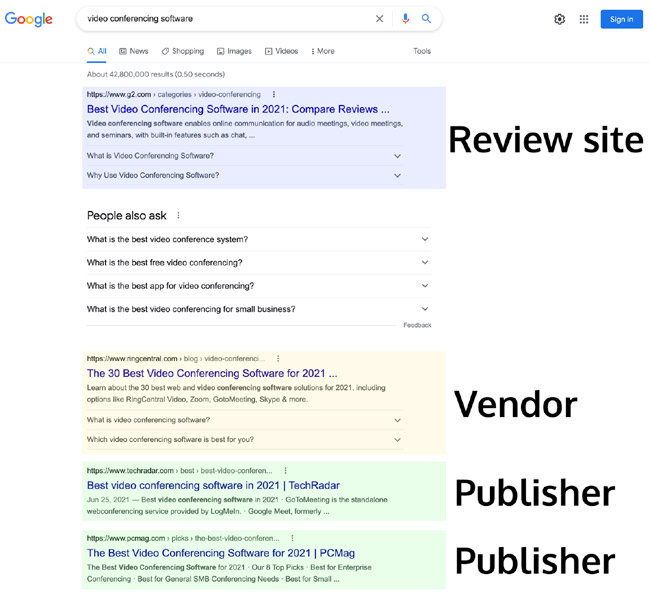Viewport: 650px width, 593px height.
Task: Switch to the Videos tab
Action: point(281,51)
